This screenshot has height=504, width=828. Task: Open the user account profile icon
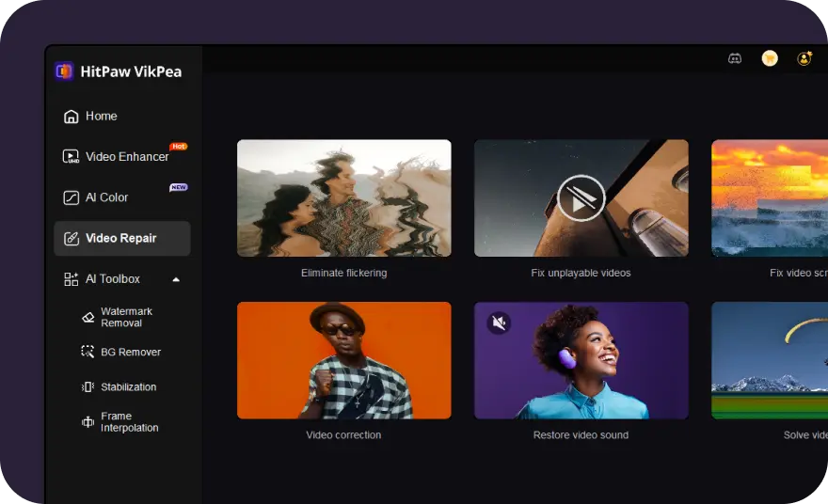point(804,58)
